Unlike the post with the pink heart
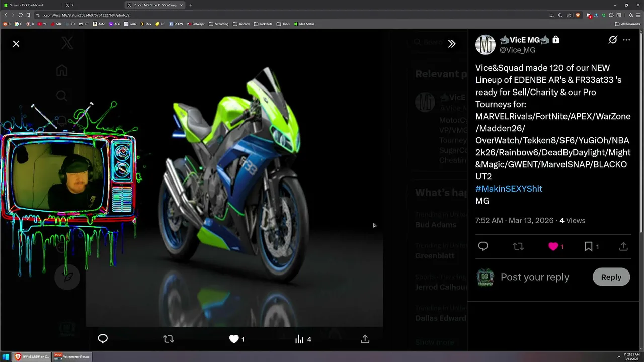The image size is (644, 362). (553, 246)
